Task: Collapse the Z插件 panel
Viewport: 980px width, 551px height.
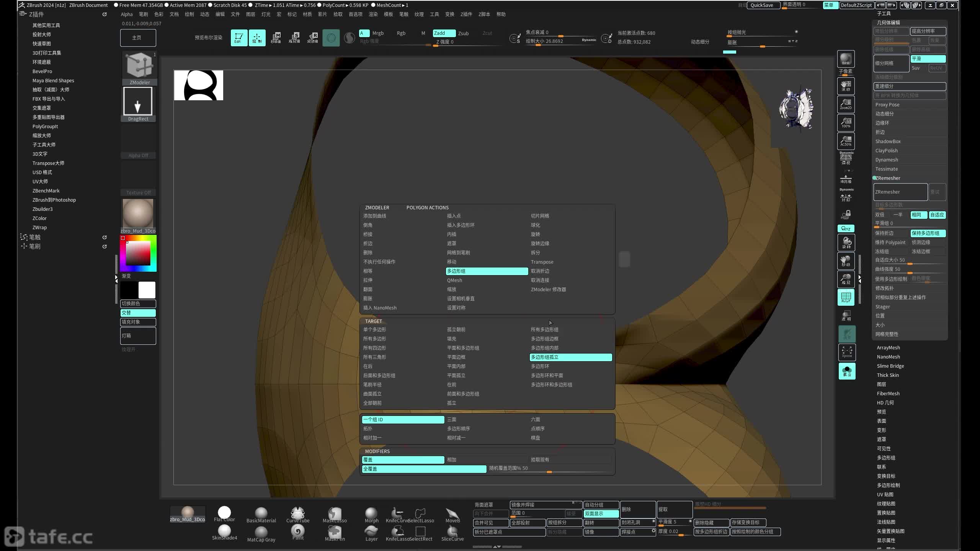Action: point(36,15)
